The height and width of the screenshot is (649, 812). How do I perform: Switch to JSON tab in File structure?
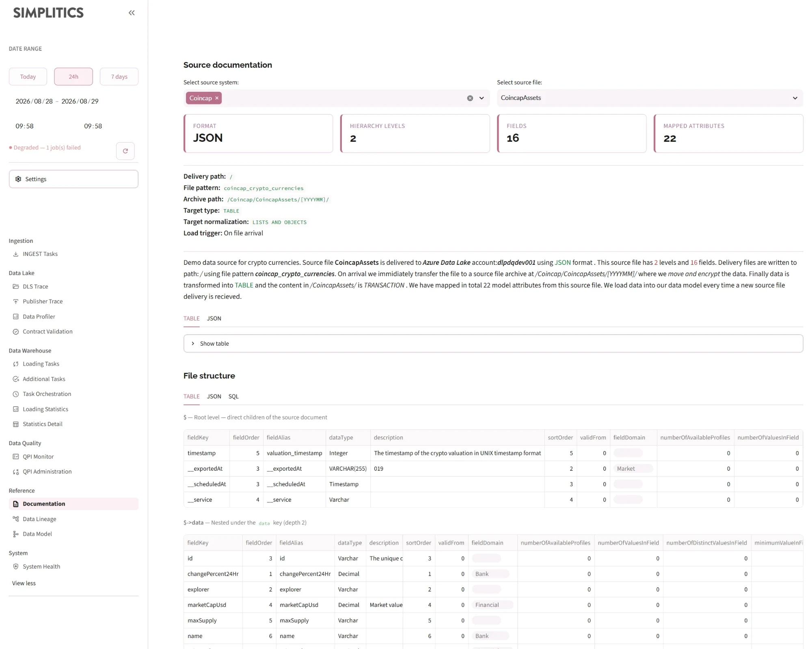tap(214, 396)
